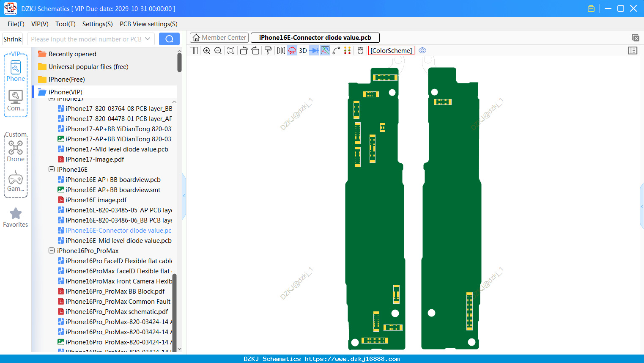The image size is (644, 363).
Task: Expand right panel with edge handle
Action: [642, 206]
